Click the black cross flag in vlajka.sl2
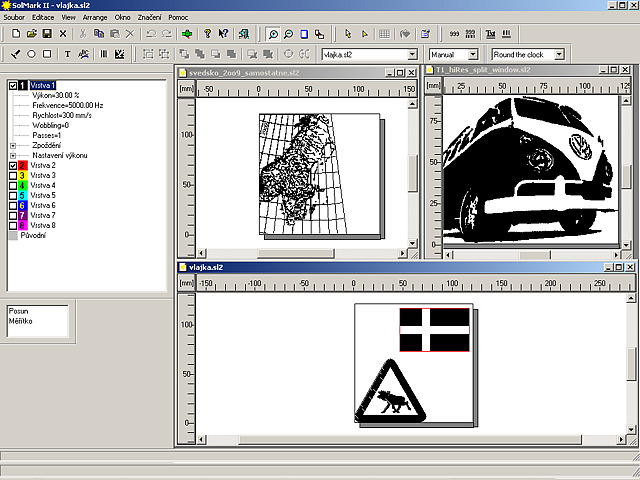Image resolution: width=640 pixels, height=480 pixels. pos(434,330)
